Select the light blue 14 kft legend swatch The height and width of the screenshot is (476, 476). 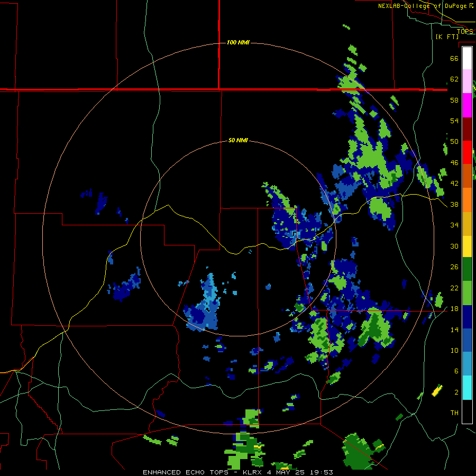pos(467,364)
